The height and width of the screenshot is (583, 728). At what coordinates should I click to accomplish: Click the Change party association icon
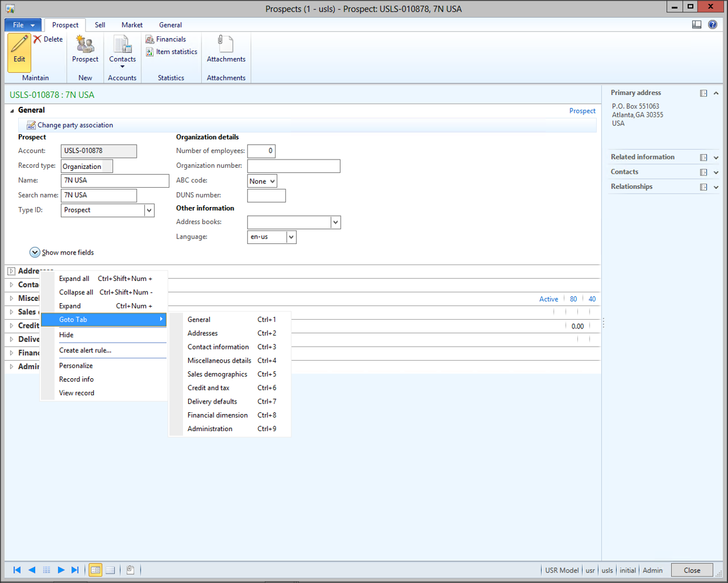click(31, 126)
